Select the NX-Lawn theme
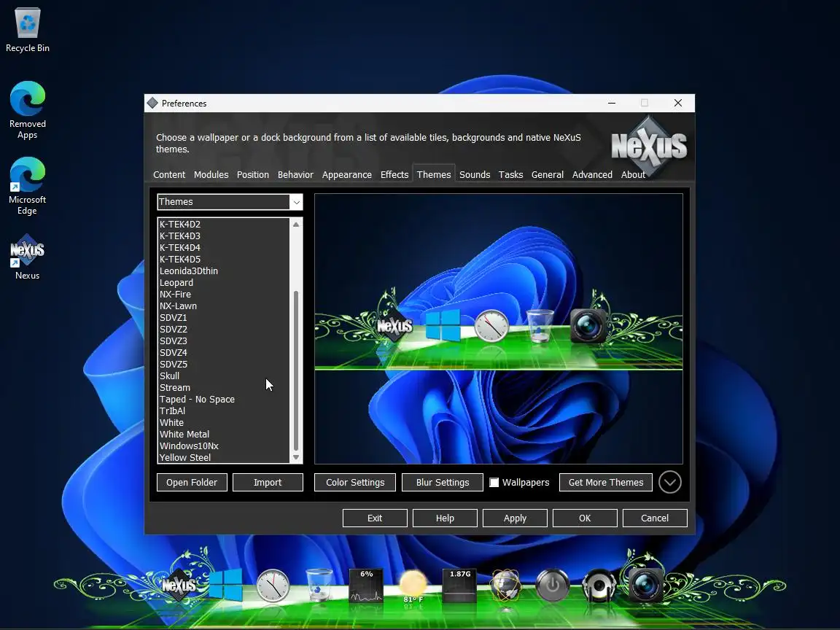Viewport: 840px width, 630px height. [224, 306]
